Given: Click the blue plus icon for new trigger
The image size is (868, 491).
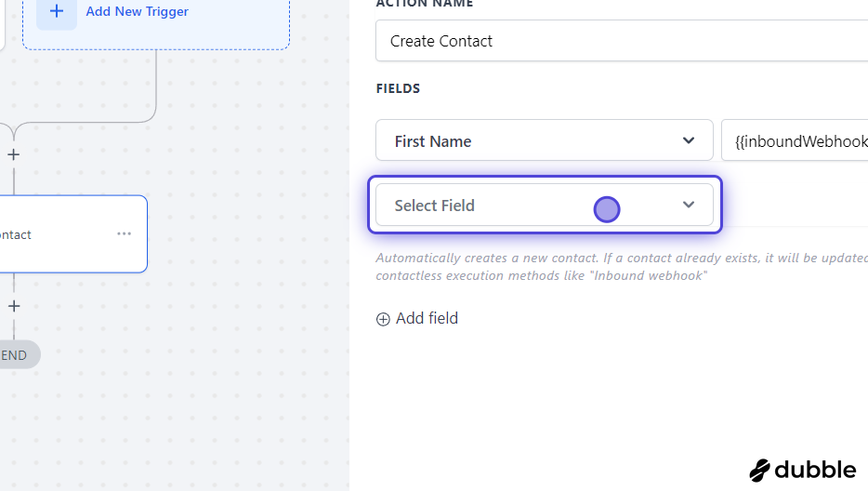Looking at the screenshot, I should [x=57, y=12].
